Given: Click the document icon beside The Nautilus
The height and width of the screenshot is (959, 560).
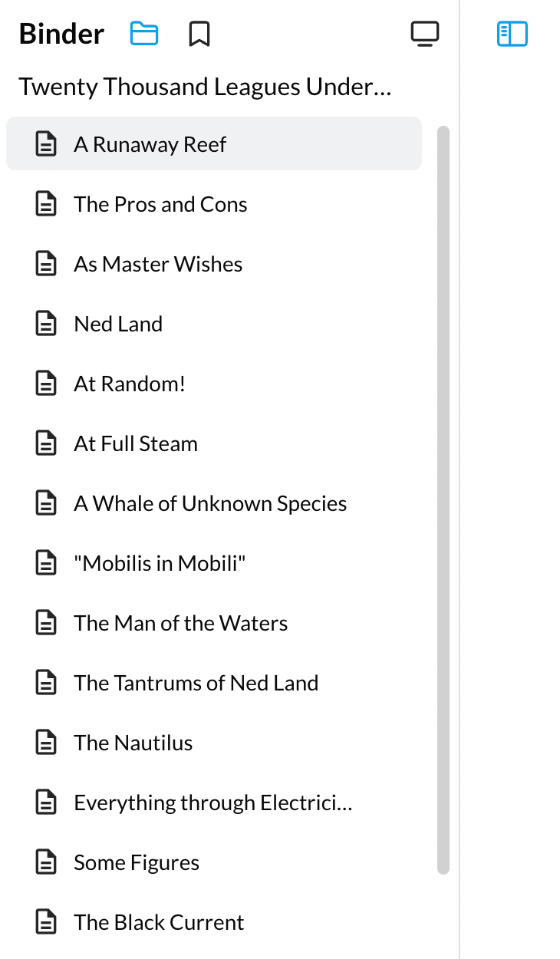Looking at the screenshot, I should tap(47, 743).
